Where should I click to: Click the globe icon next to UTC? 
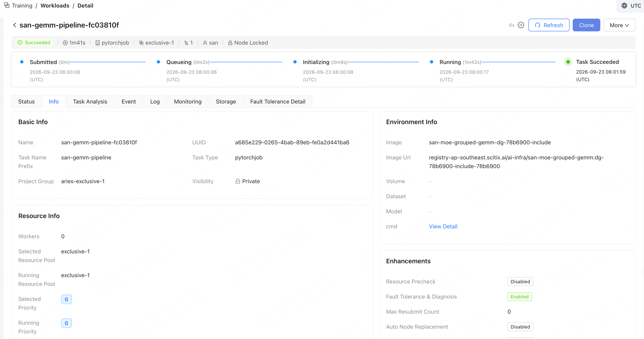coord(624,6)
